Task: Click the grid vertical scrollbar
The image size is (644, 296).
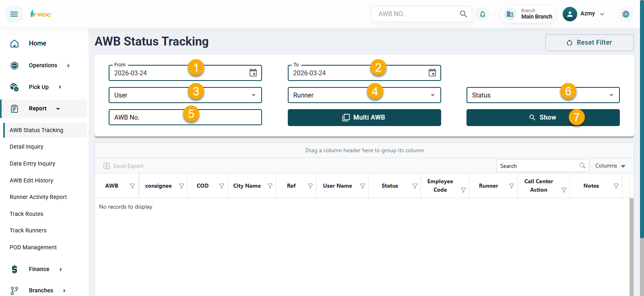Action: pos(632,247)
